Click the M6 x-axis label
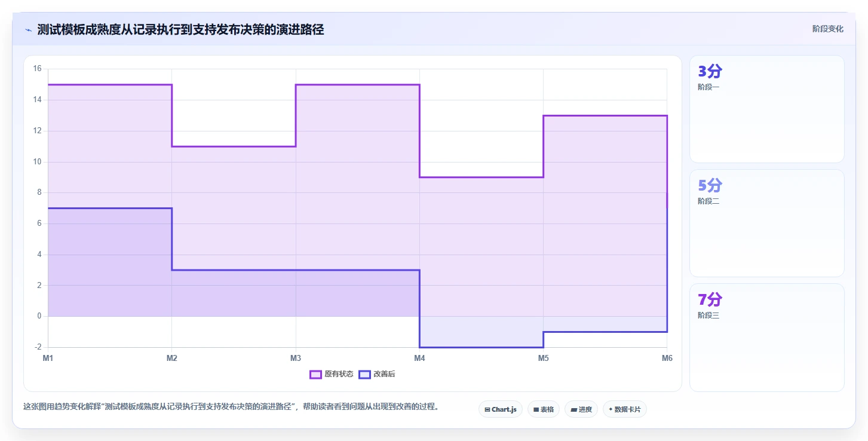The height and width of the screenshot is (441, 868). (667, 359)
